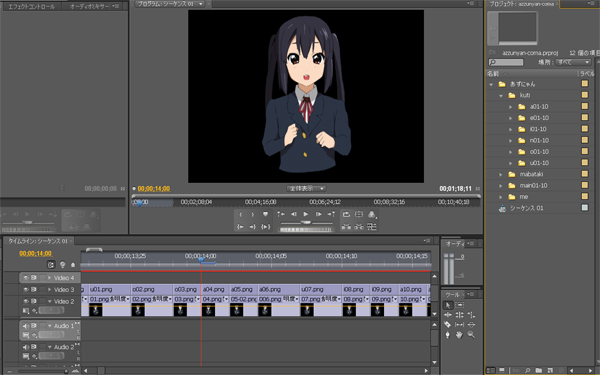Hide the Video 4 track output
This screenshot has width=600, height=375.
coord(26,278)
